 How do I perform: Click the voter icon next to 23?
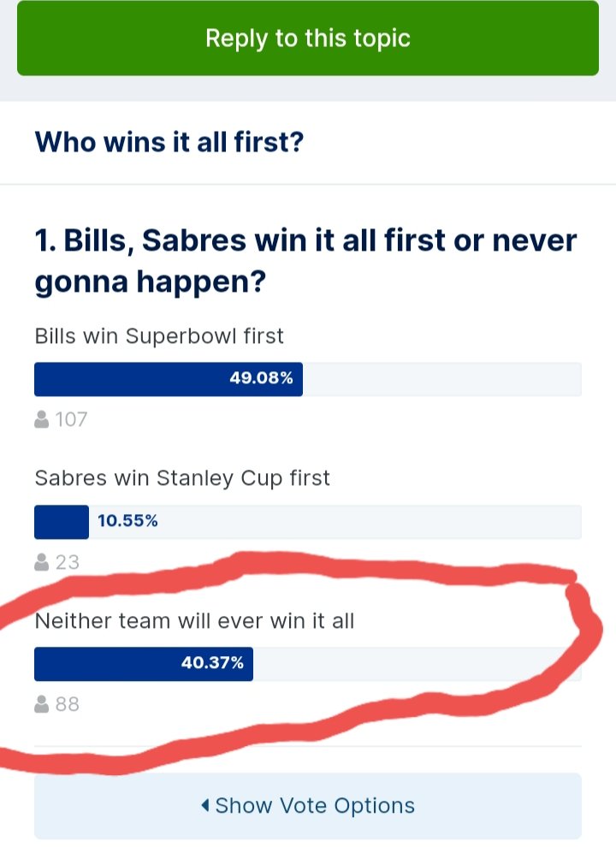tap(42, 562)
